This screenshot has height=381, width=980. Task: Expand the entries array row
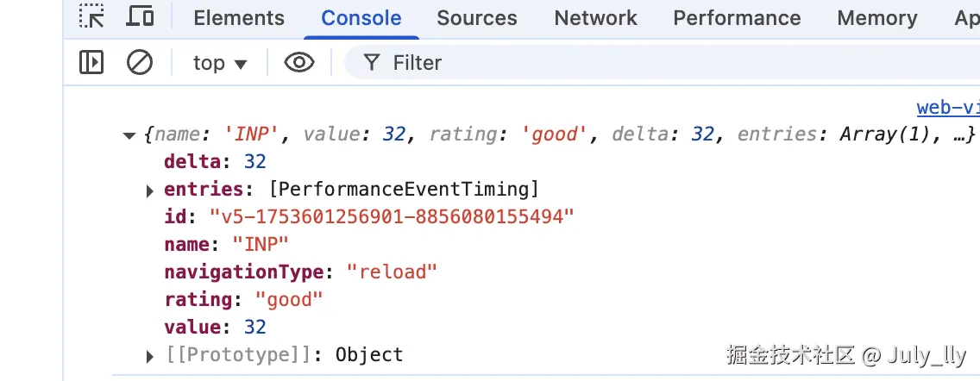pyautogui.click(x=150, y=190)
